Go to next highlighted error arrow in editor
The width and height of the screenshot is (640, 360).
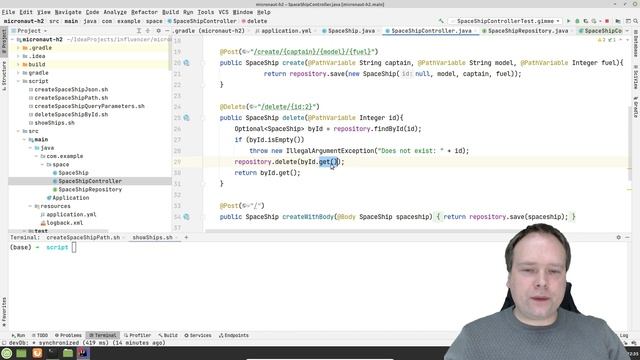[x=627, y=40]
